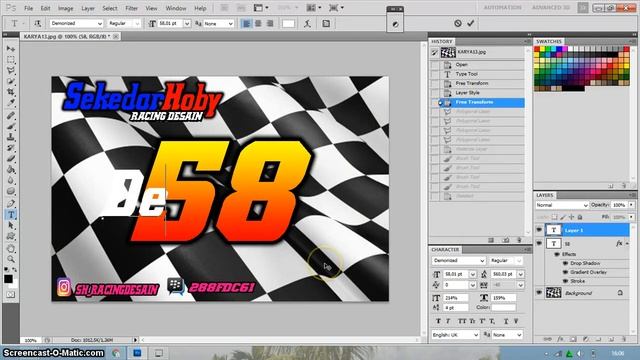Image resolution: width=640 pixels, height=360 pixels.
Task: Click Right align text button
Action: 270,24
